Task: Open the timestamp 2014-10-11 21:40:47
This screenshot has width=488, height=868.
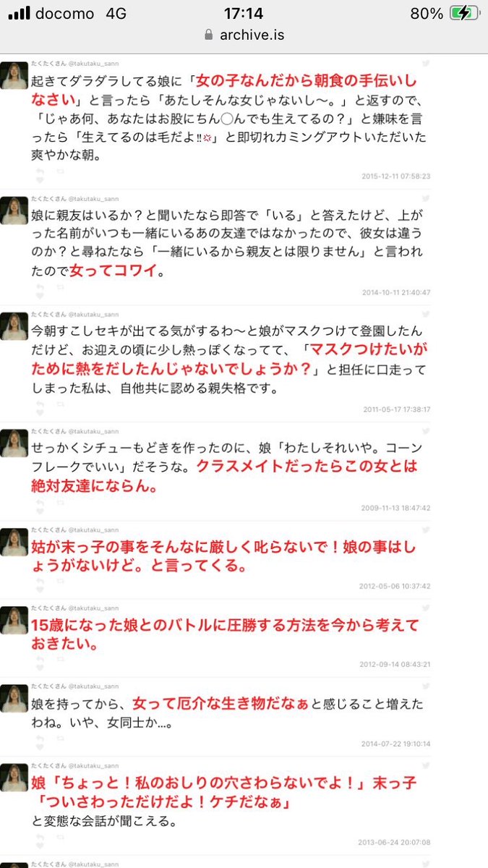Action: 396,292
